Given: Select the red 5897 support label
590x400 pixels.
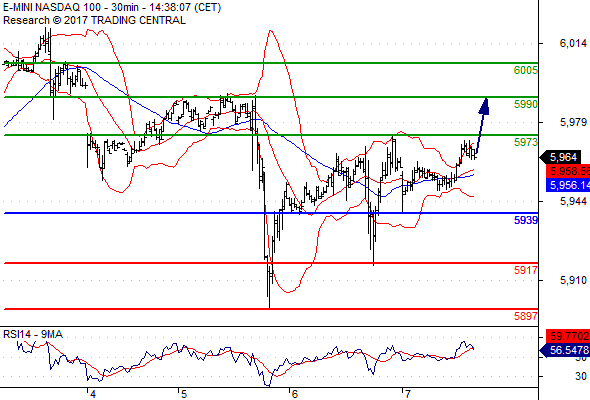Looking at the screenshot, I should click(526, 316).
